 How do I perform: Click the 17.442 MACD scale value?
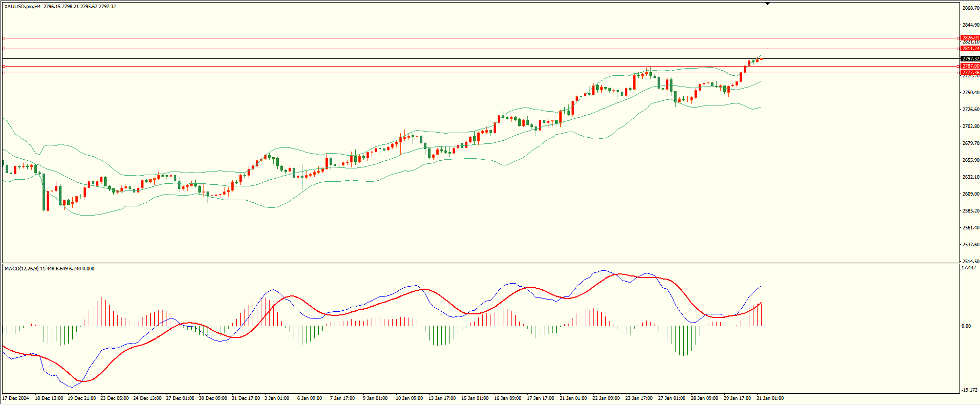click(969, 268)
